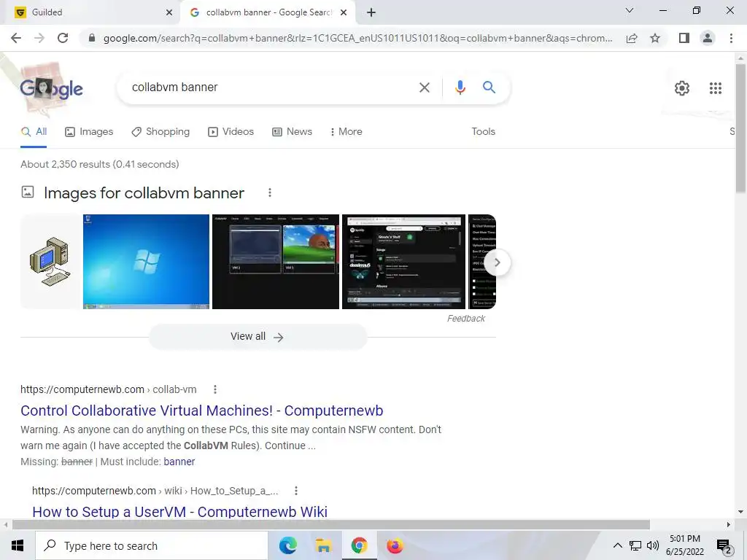Image resolution: width=747 pixels, height=560 pixels.
Task: Open the Google apps grid
Action: [x=716, y=88]
